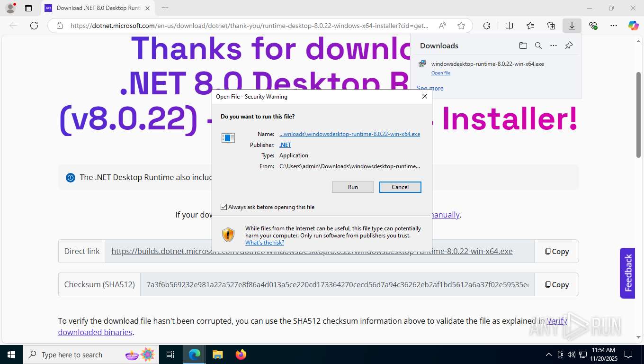Click the address bar URL field
644x364 pixels.
coord(249,26)
